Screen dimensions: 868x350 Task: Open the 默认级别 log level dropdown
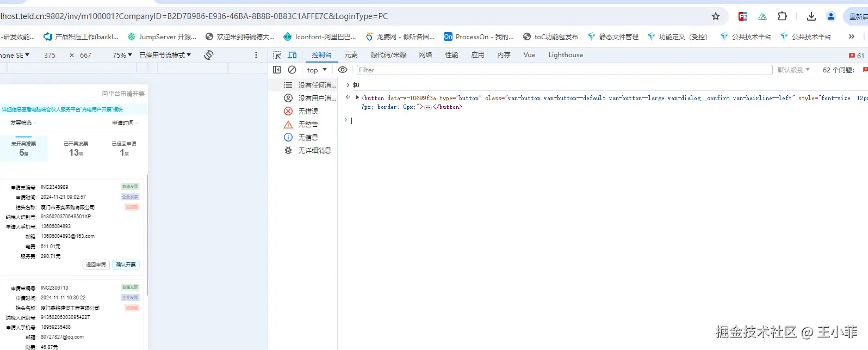tap(793, 70)
